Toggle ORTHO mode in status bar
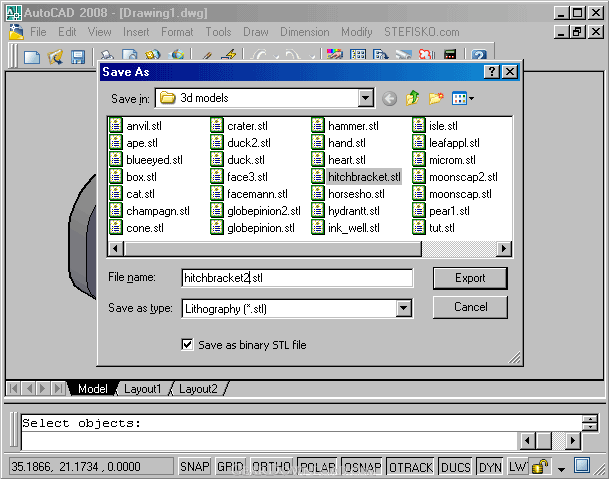 pyautogui.click(x=272, y=467)
